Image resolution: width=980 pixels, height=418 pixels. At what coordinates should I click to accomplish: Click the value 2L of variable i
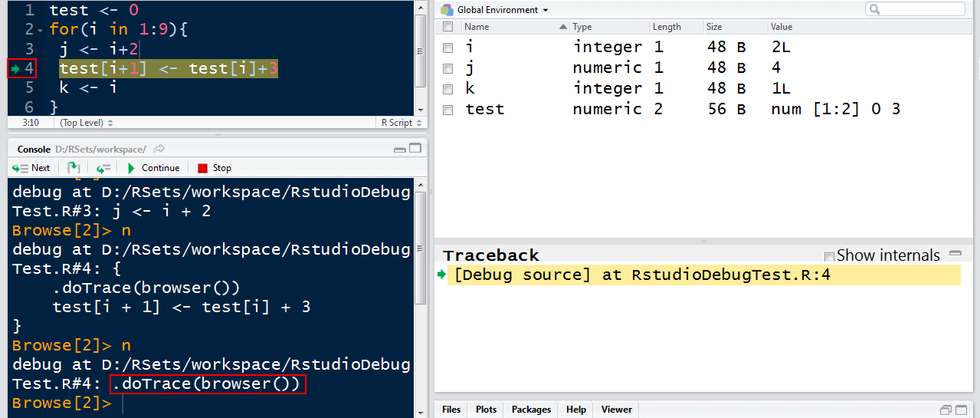click(781, 48)
